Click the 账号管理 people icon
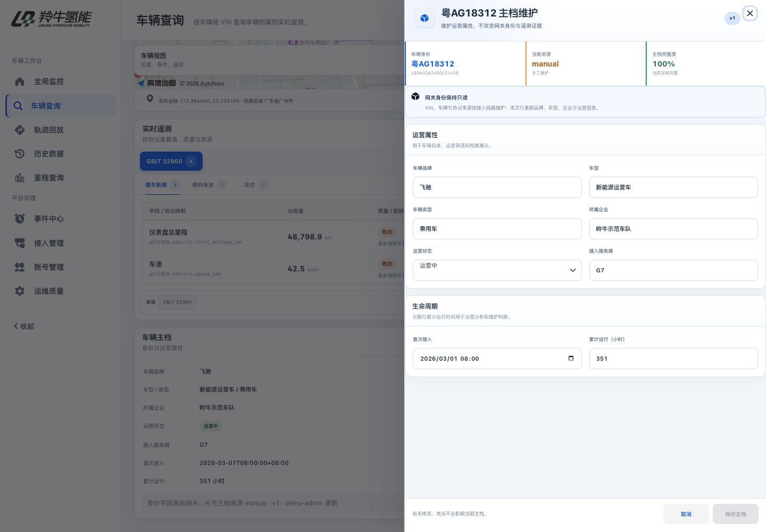Image resolution: width=766 pixels, height=532 pixels. [x=20, y=267]
